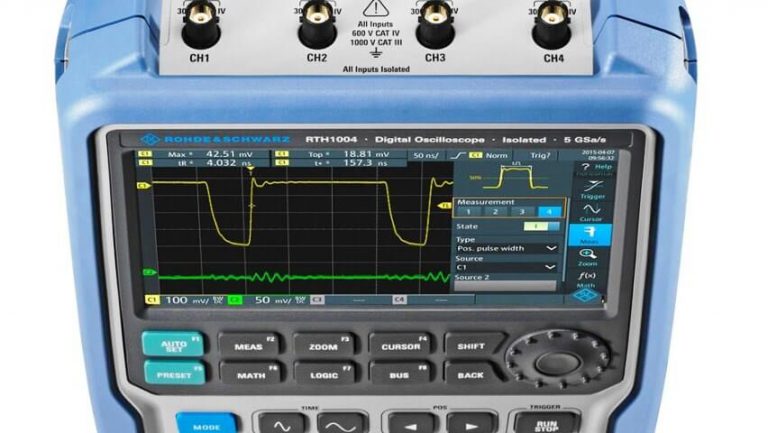
Task: Tap the Max 42.51 mV measurement
Action: pyautogui.click(x=203, y=154)
